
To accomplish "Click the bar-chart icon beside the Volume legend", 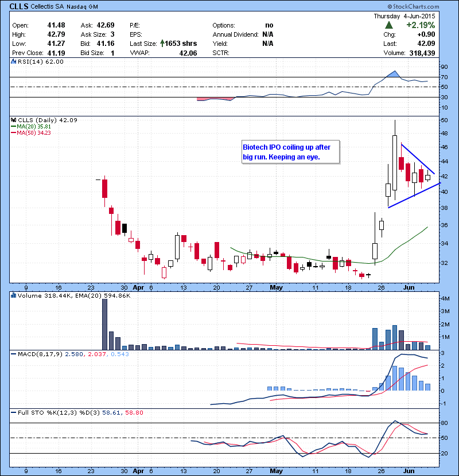I will point(13,295).
